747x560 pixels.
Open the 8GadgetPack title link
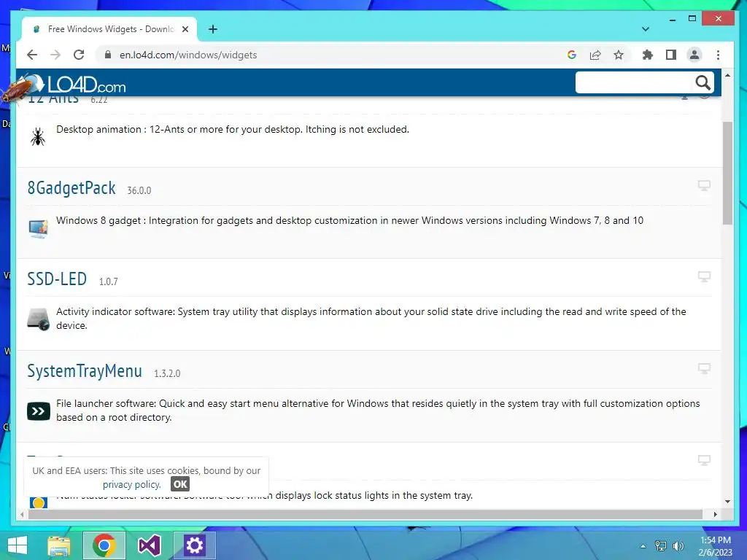(71, 188)
